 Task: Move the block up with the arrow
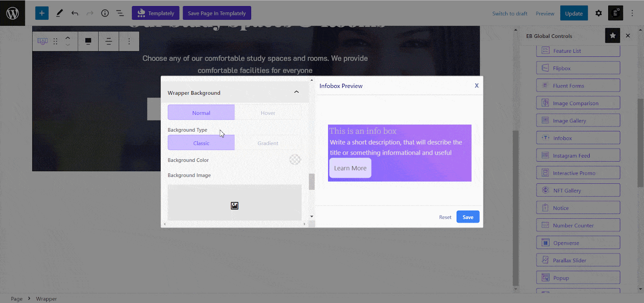(x=68, y=37)
